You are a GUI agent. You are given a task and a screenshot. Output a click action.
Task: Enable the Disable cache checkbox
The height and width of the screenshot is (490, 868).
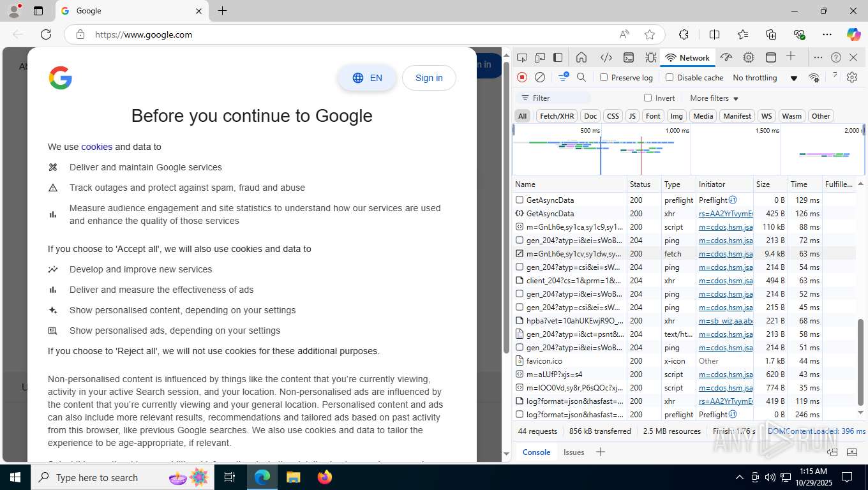point(670,77)
